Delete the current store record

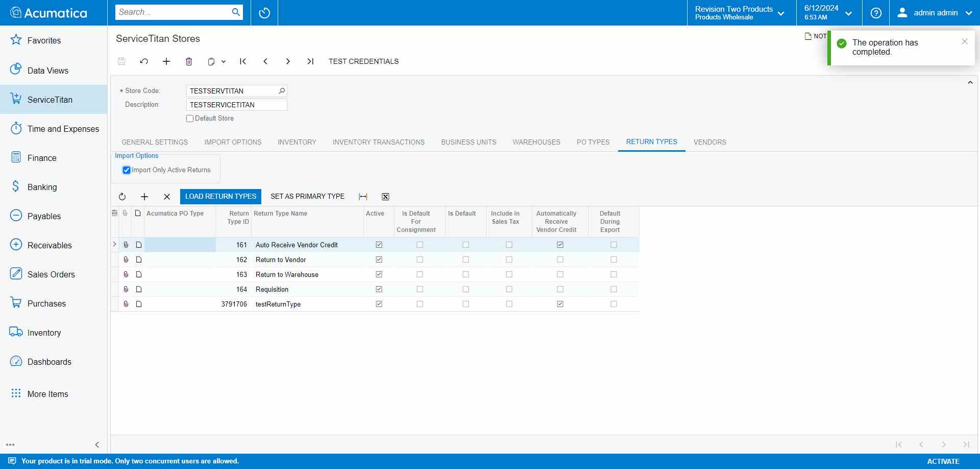[189, 61]
